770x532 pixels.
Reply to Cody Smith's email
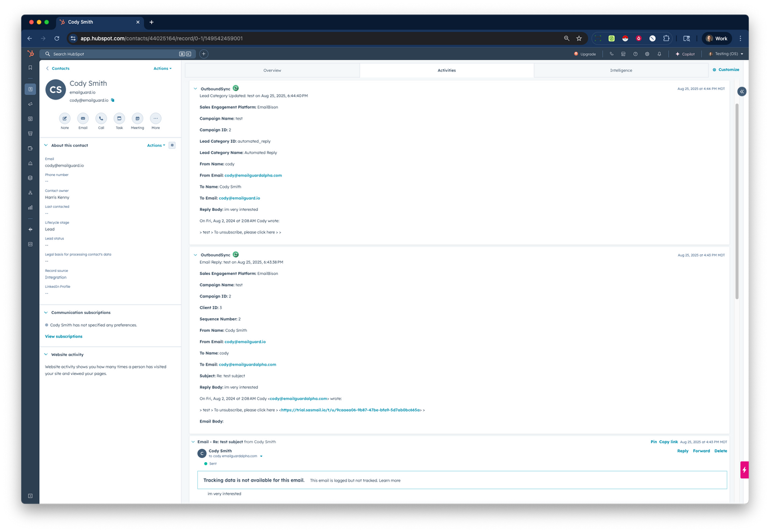(x=682, y=451)
